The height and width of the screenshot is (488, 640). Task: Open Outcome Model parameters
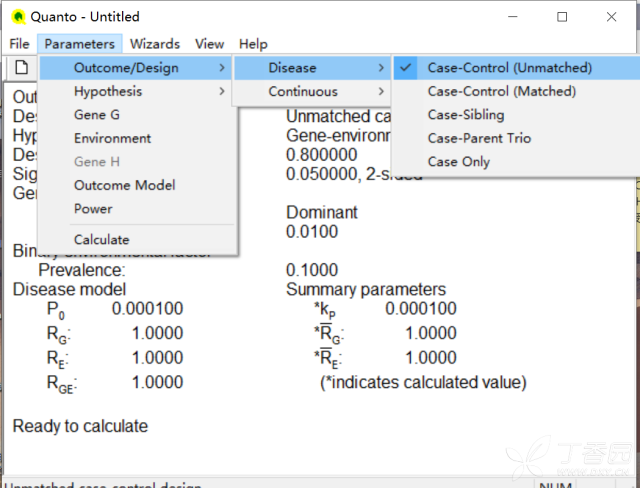pyautogui.click(x=138, y=185)
